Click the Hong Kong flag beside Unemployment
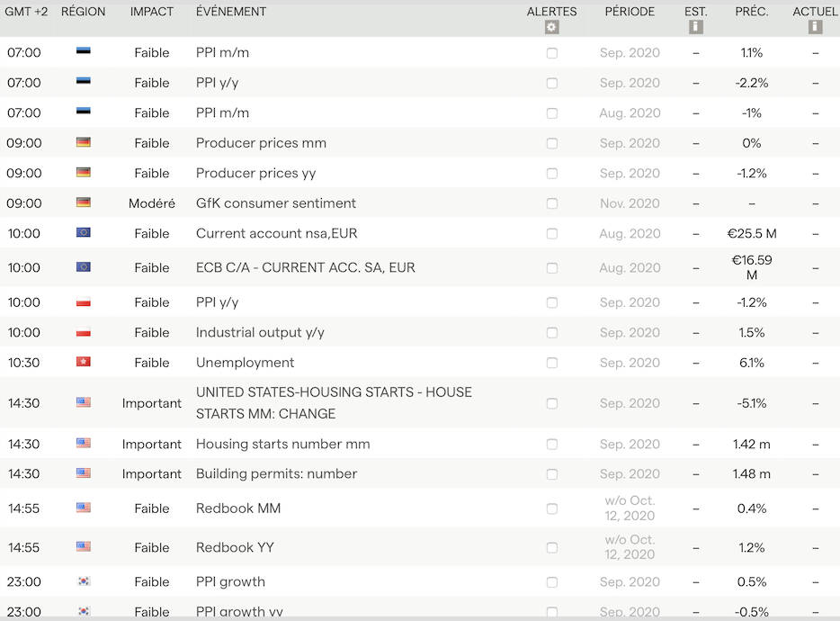The width and height of the screenshot is (840, 621). (x=84, y=362)
